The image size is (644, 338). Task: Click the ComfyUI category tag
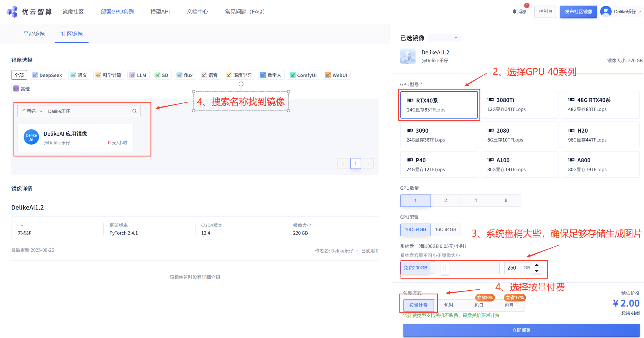pos(303,75)
